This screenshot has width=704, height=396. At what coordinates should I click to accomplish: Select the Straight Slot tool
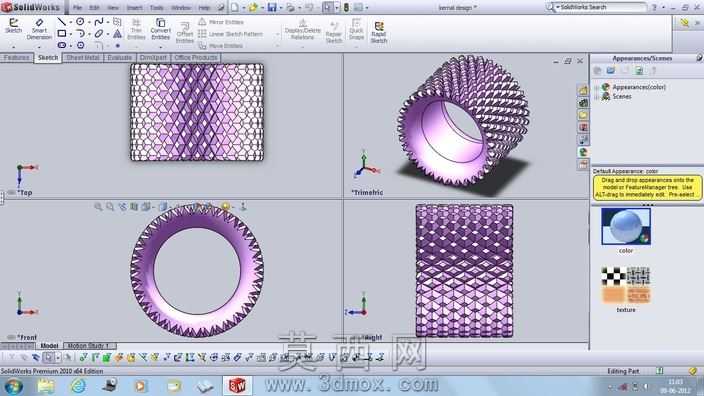click(62, 45)
